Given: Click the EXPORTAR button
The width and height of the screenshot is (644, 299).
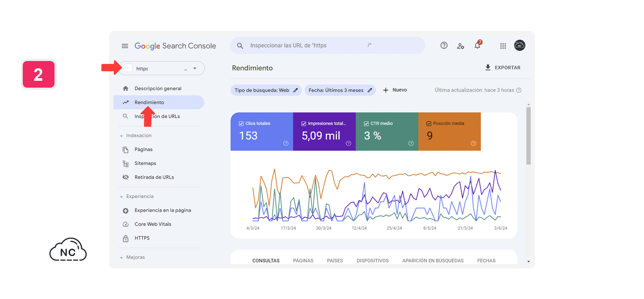Looking at the screenshot, I should click(x=503, y=67).
